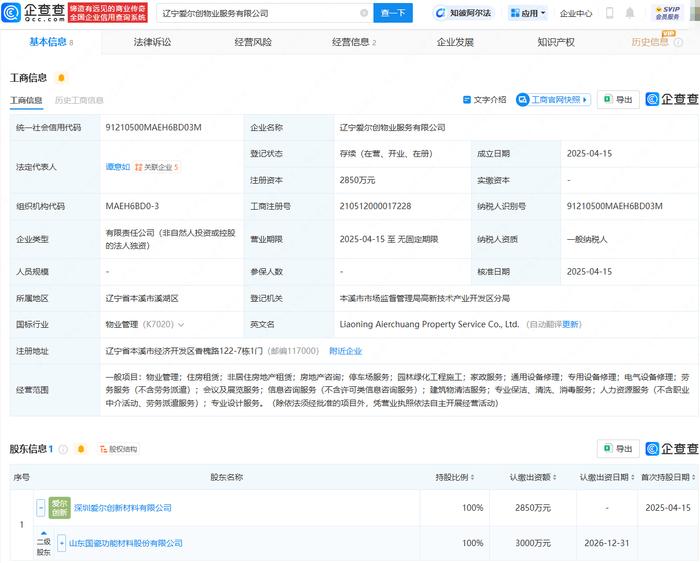Screen dimensions: 700x563
Task: Switch to the 知识产权 tab
Action: 556,42
